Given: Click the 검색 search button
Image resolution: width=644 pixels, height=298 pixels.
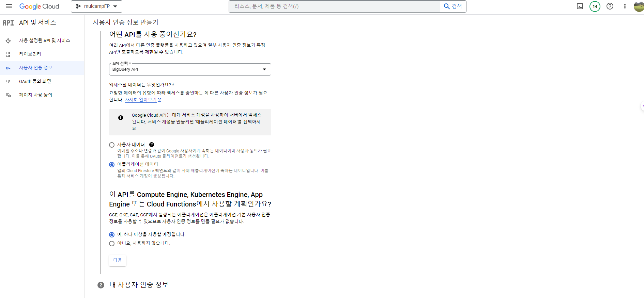Looking at the screenshot, I should [453, 6].
